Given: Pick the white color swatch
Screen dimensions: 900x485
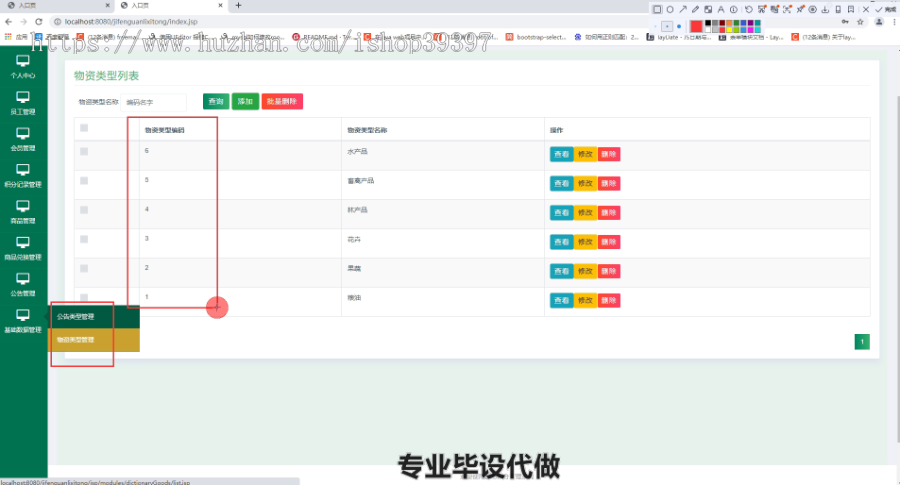Looking at the screenshot, I should pos(708,30).
